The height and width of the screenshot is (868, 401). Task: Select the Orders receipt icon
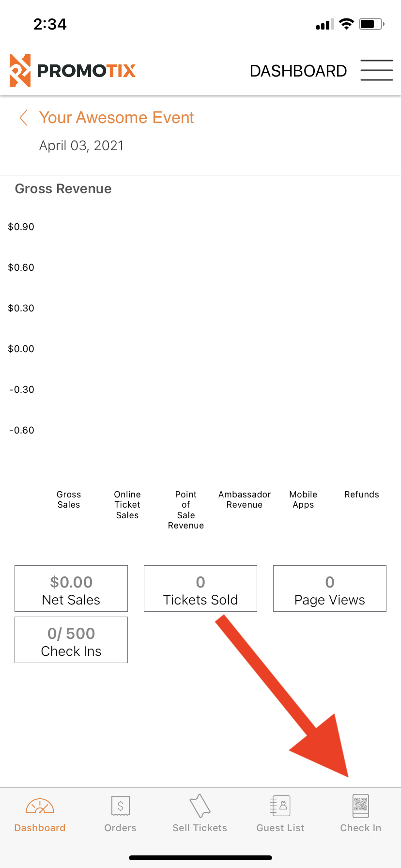point(120,806)
